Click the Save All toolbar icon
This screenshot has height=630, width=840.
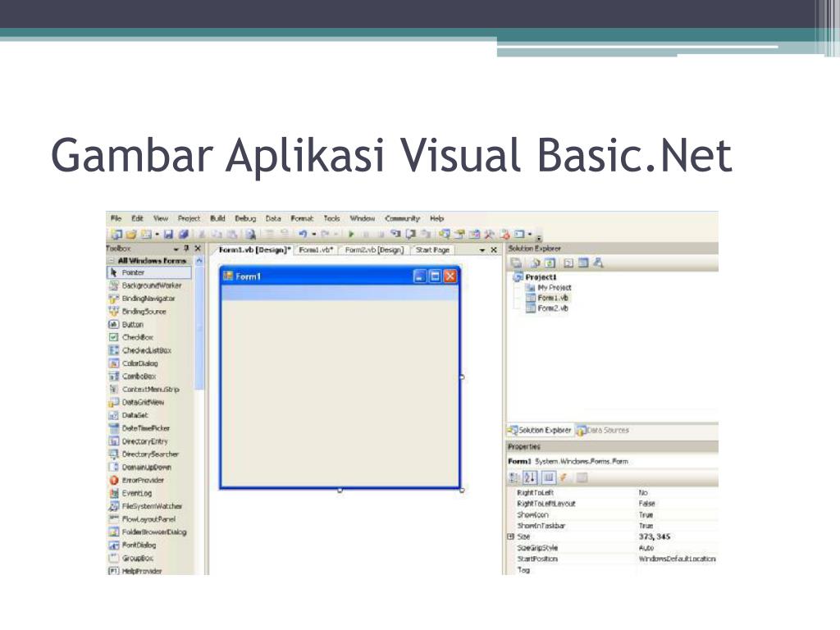tap(184, 234)
